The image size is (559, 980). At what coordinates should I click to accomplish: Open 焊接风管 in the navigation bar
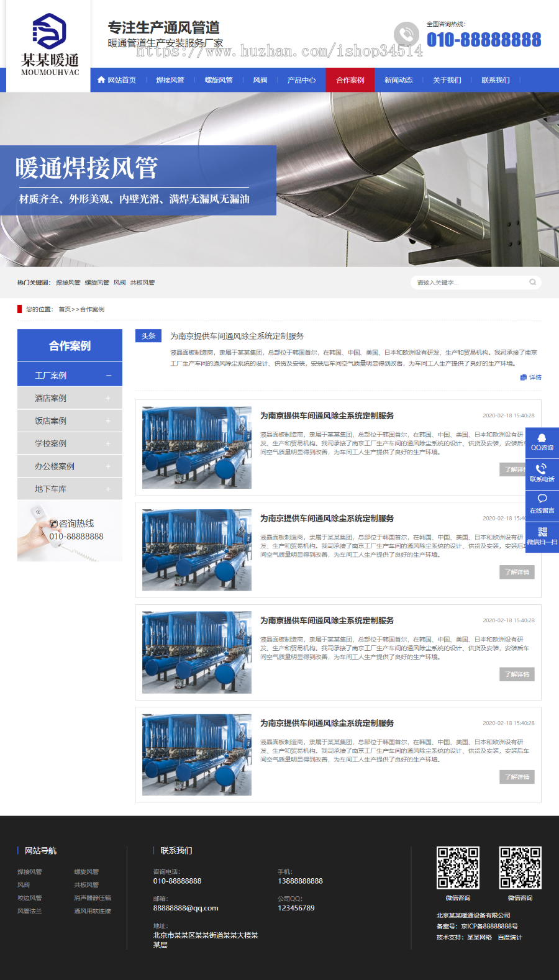[170, 80]
